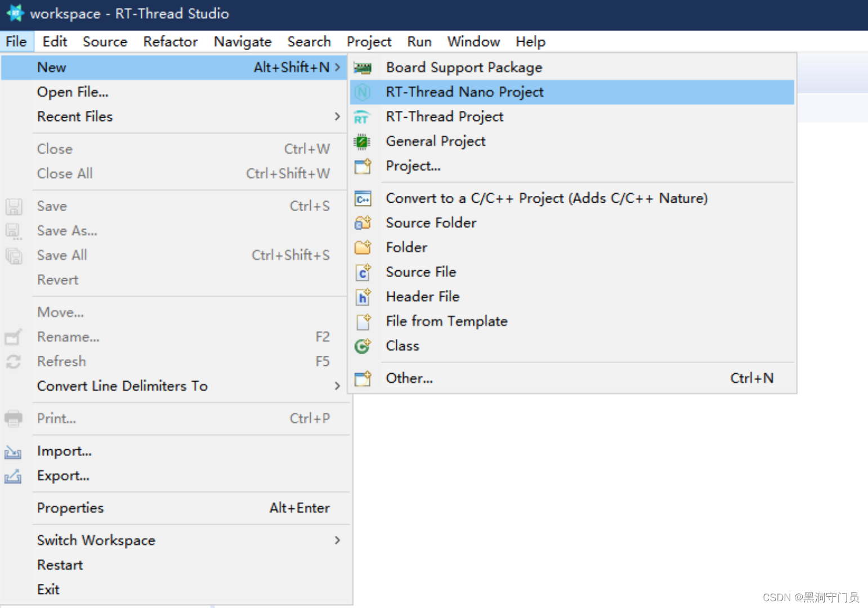
Task: Click the RT-Thread Studio title bar logo
Action: point(15,13)
